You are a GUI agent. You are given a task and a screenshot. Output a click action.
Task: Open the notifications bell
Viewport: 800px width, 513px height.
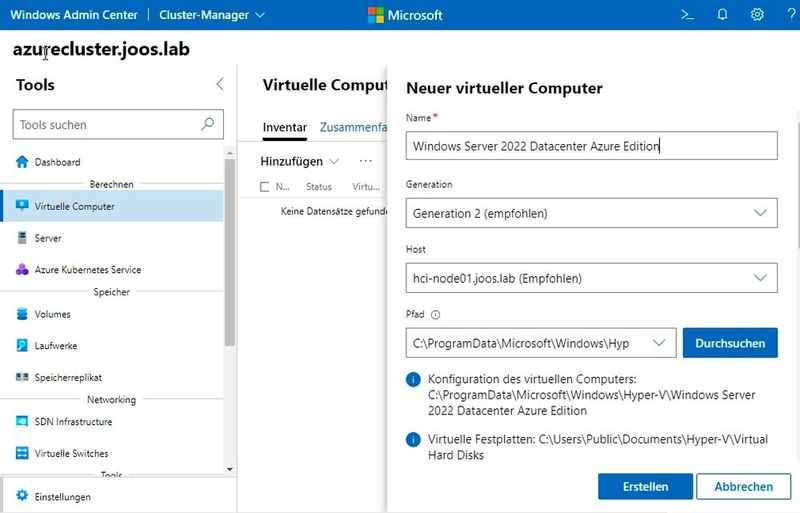722,14
